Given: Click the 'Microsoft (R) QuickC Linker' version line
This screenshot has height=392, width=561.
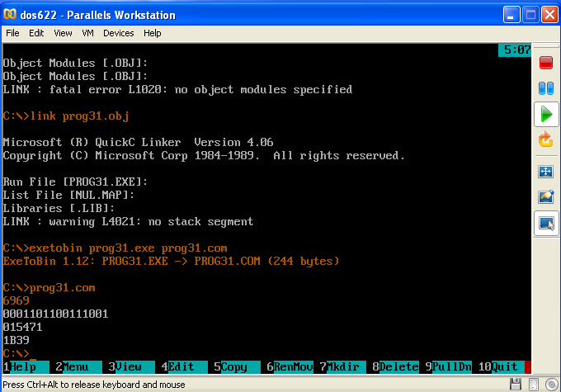Looking at the screenshot, I should 138,143.
